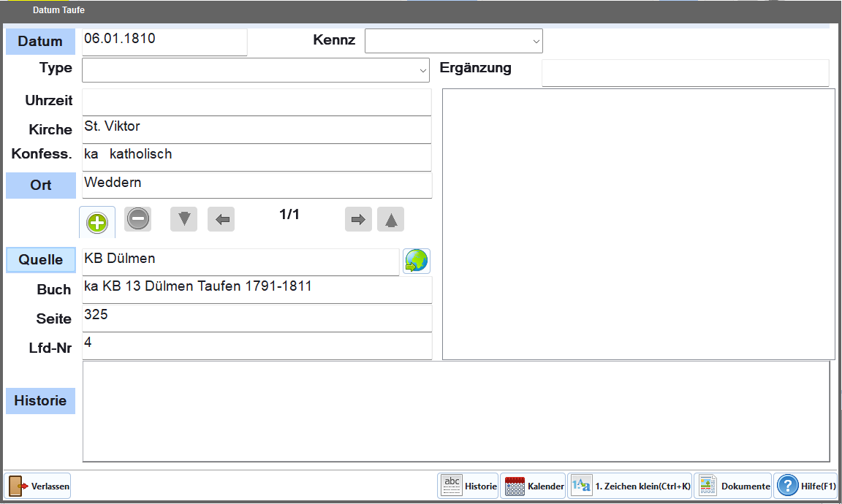Click the down triangle navigation button

pos(183,219)
